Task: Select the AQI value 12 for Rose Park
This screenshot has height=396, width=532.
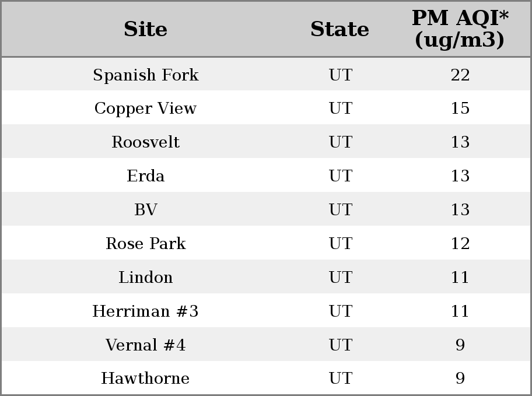Action: coord(460,243)
